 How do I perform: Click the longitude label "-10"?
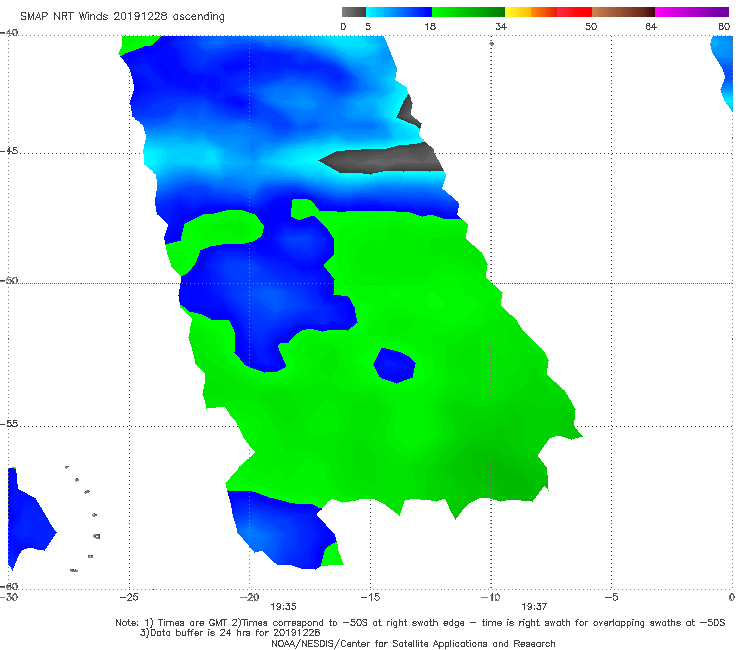(x=491, y=597)
